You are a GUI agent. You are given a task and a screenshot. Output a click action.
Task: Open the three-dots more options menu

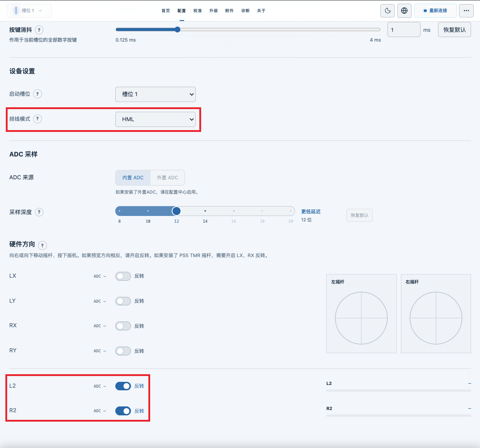point(466,11)
